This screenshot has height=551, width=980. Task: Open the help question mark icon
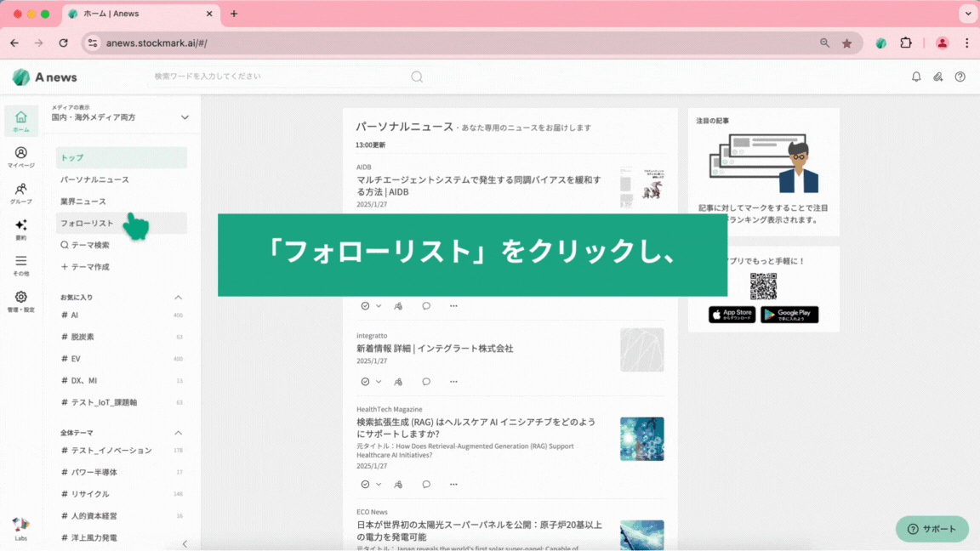(x=960, y=77)
